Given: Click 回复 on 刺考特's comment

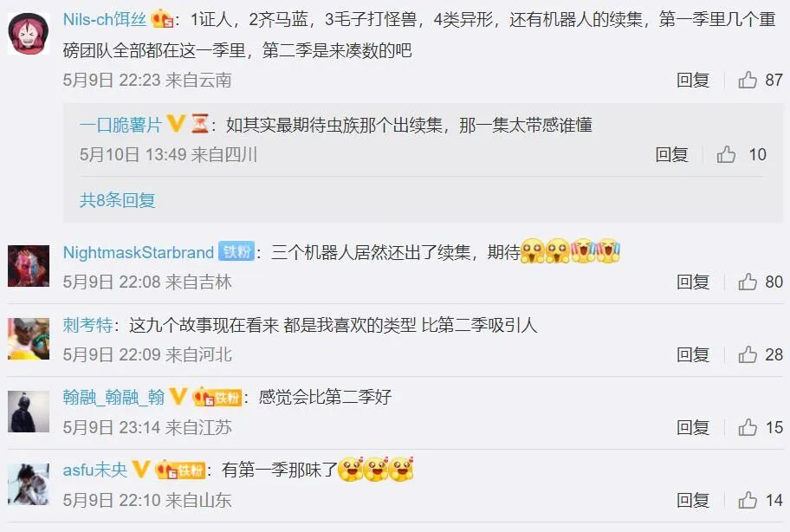Looking at the screenshot, I should (x=693, y=354).
